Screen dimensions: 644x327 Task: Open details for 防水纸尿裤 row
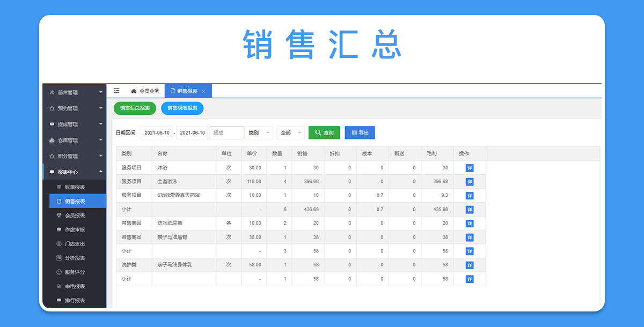pos(470,224)
